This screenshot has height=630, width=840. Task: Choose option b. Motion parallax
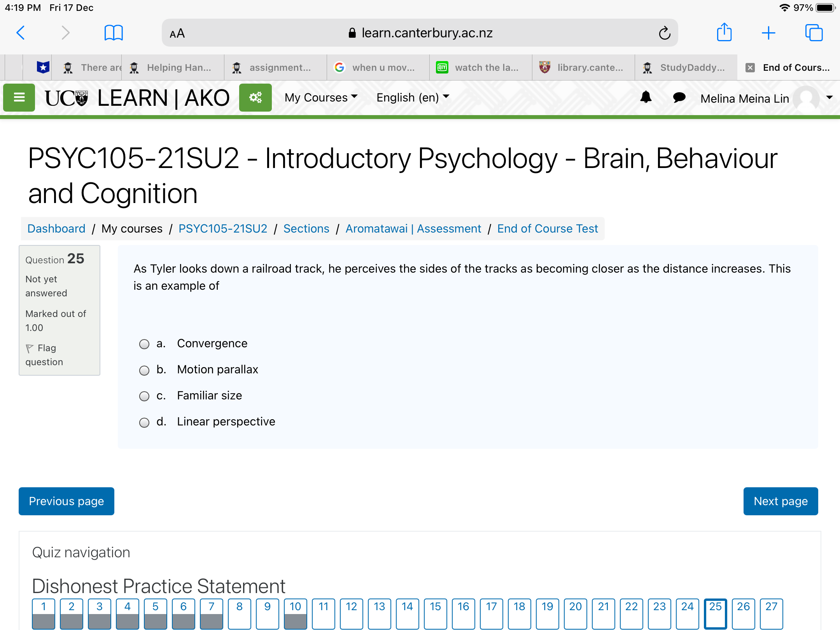point(144,370)
